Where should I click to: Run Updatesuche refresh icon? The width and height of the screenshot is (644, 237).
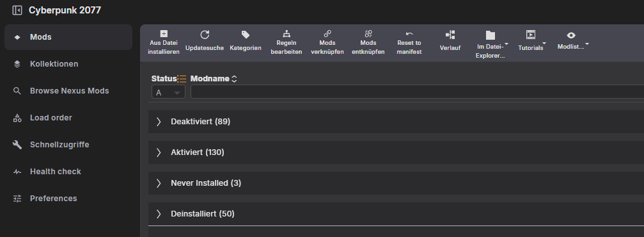205,35
